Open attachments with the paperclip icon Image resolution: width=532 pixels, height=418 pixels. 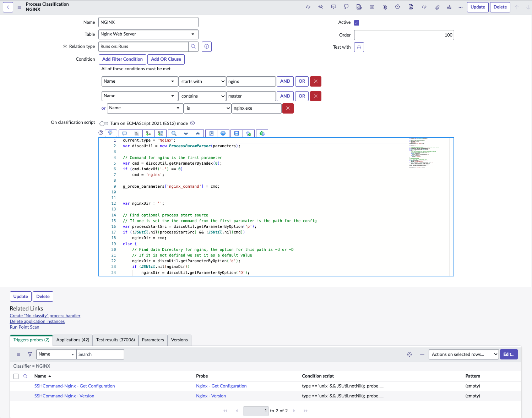click(438, 7)
